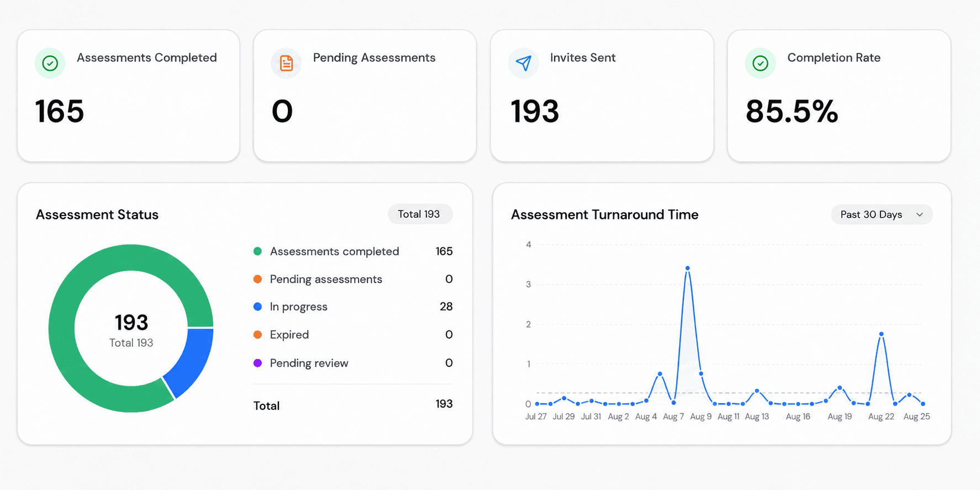Image resolution: width=980 pixels, height=490 pixels.
Task: Select the Expired legend label
Action: (x=289, y=335)
